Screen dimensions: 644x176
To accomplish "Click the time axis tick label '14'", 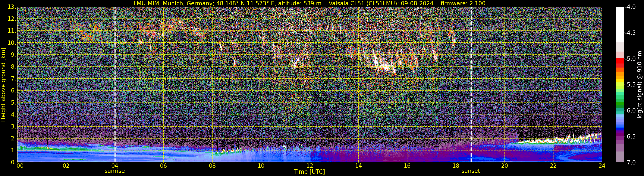I will coord(358,166).
